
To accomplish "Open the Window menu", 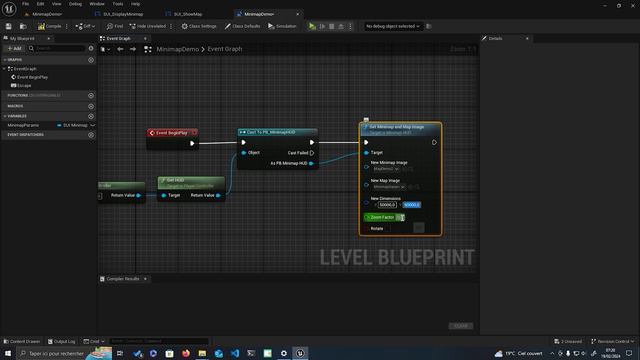I will [x=97, y=4].
